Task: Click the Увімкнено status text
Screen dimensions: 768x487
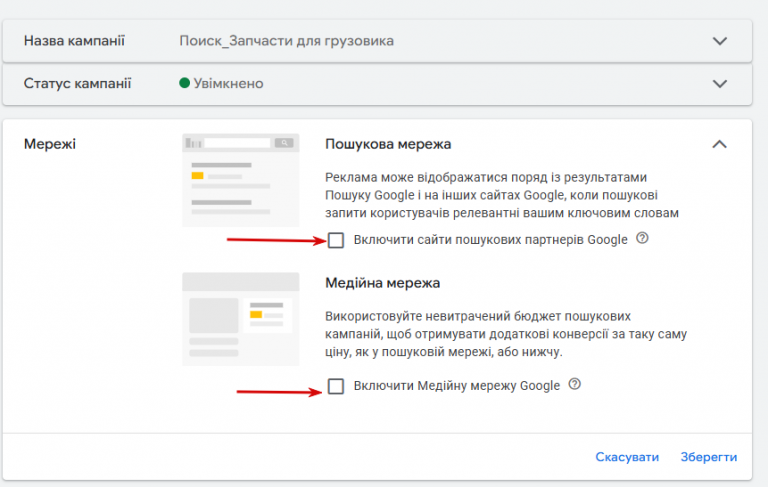Action: 228,84
